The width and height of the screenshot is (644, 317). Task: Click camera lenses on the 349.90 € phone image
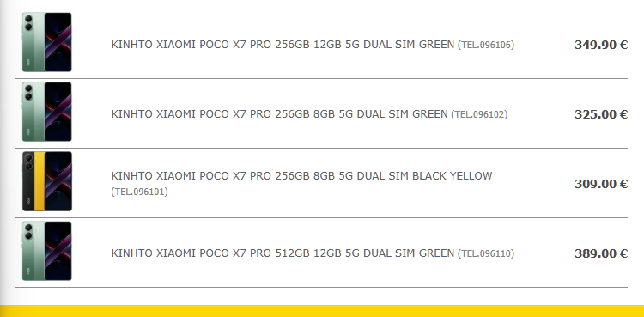(x=28, y=23)
